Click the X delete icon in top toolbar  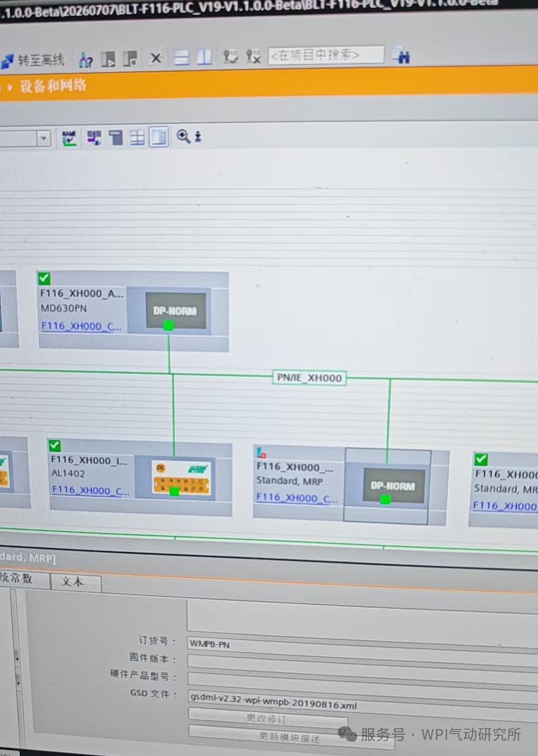pos(156,58)
